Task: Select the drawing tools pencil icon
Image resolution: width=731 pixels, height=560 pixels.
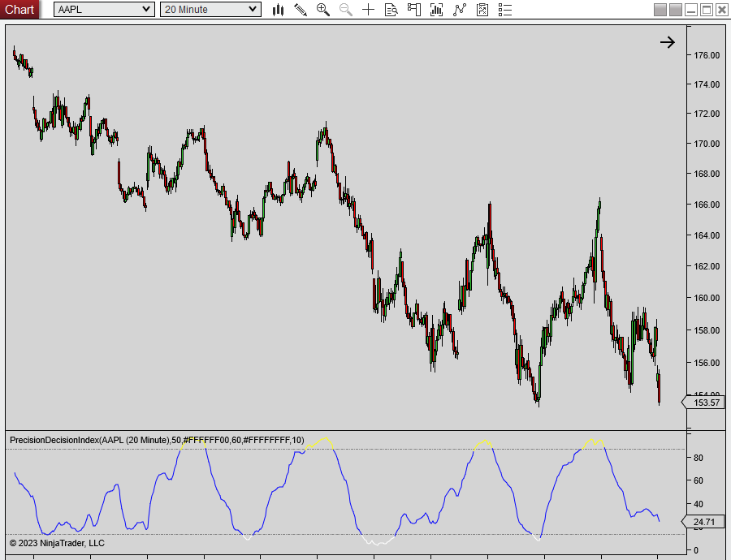Action: [301, 10]
